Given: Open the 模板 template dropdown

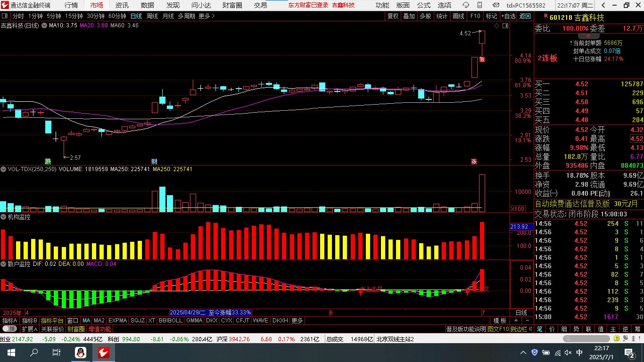Looking at the screenshot, I should 500,321.
